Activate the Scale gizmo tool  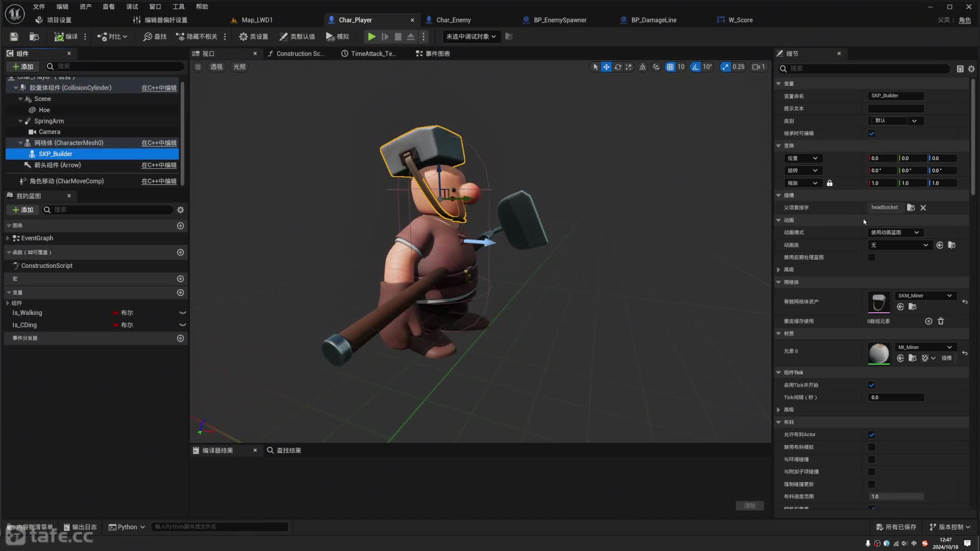click(629, 67)
